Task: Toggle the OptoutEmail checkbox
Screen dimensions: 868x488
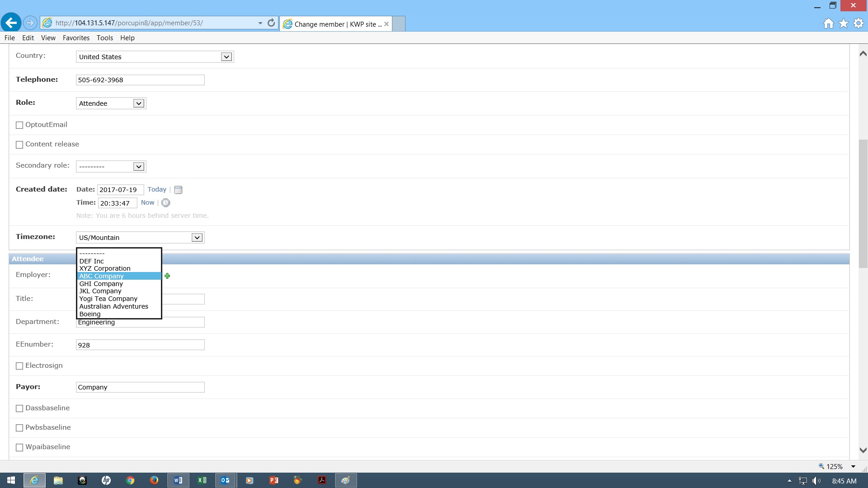Action: coord(20,125)
